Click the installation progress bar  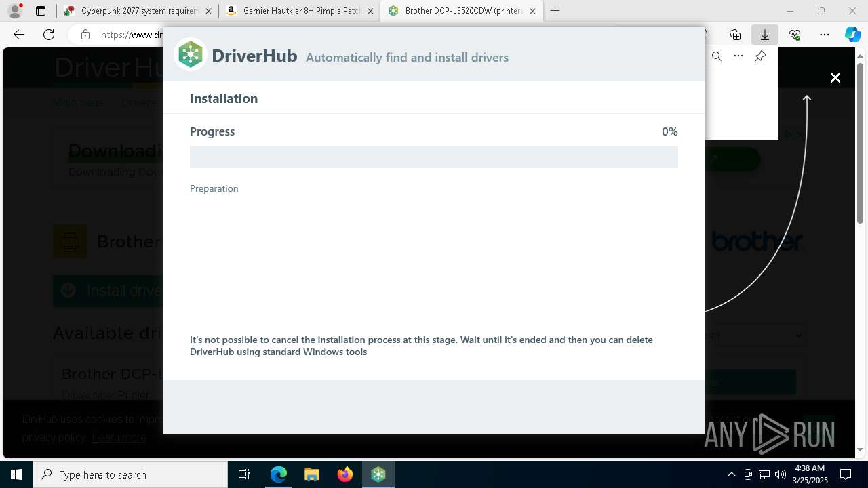point(434,157)
